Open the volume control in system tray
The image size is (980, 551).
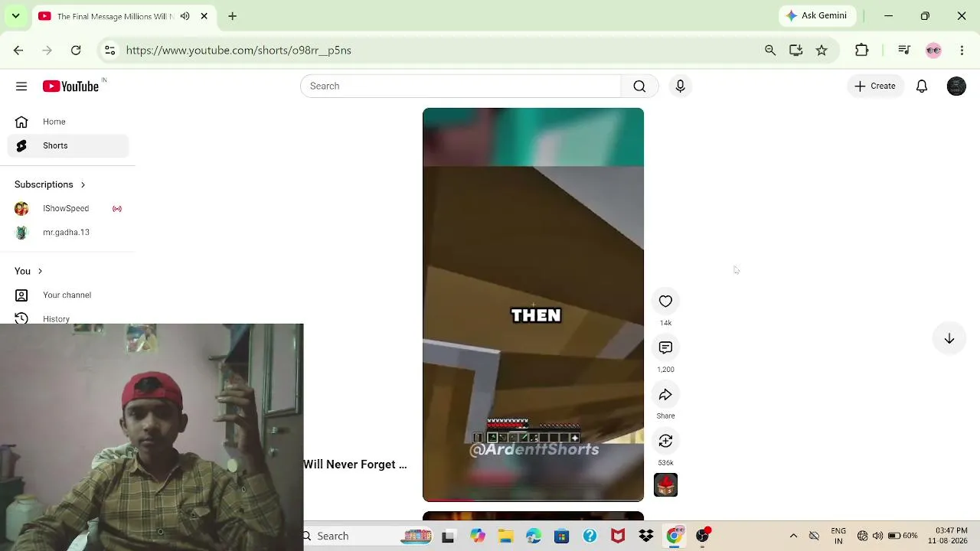coord(877,536)
